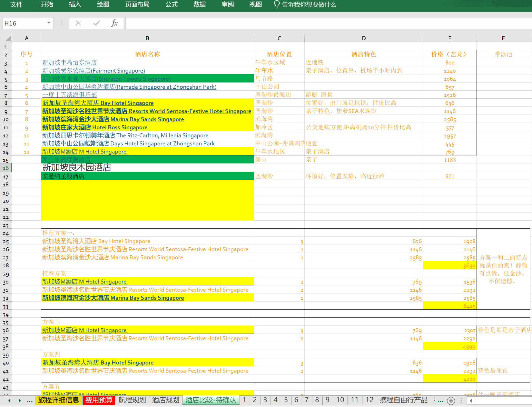This screenshot has width=532, height=407.
Task: Click green cell 安曼纳圣殿酒店
Action: tap(147, 176)
